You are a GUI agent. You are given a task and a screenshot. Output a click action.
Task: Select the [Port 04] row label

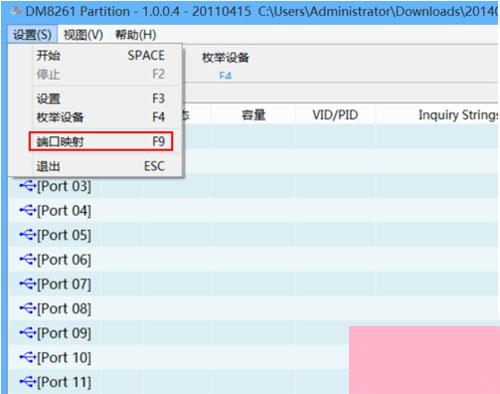pyautogui.click(x=64, y=211)
